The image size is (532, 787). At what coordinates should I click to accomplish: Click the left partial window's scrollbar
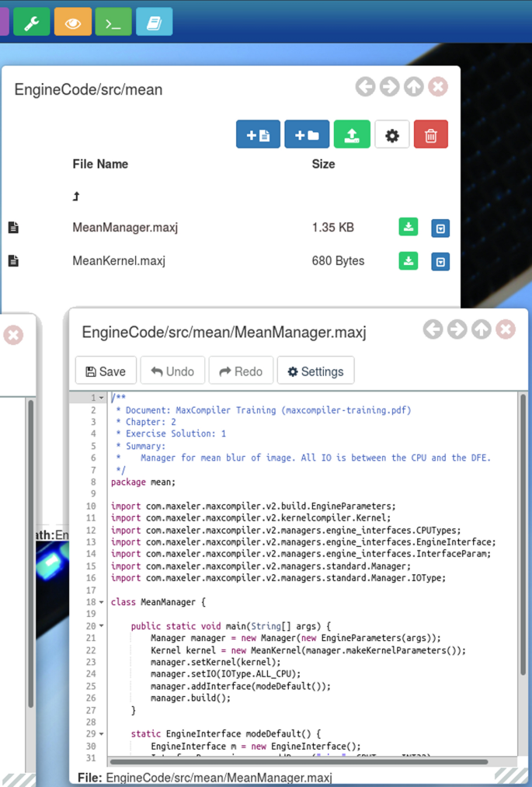tap(30, 555)
